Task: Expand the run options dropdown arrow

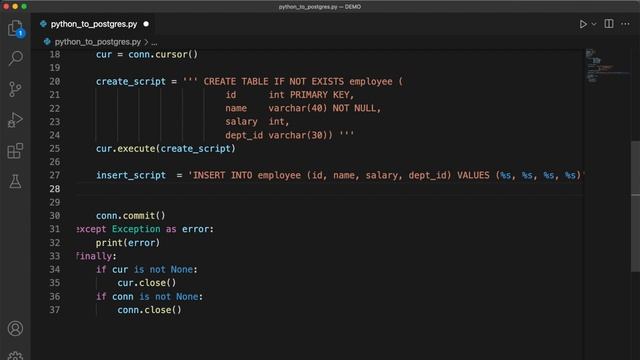Action: pyautogui.click(x=594, y=24)
